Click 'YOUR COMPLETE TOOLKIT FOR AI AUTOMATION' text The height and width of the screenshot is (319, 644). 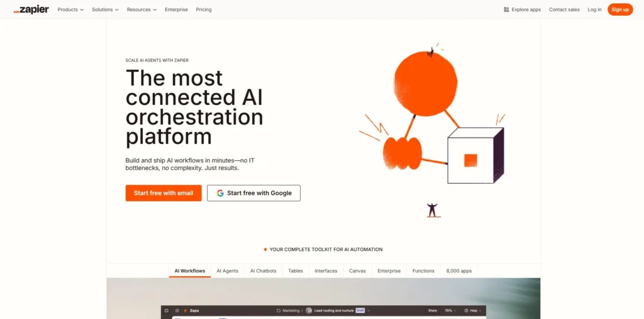coord(326,250)
